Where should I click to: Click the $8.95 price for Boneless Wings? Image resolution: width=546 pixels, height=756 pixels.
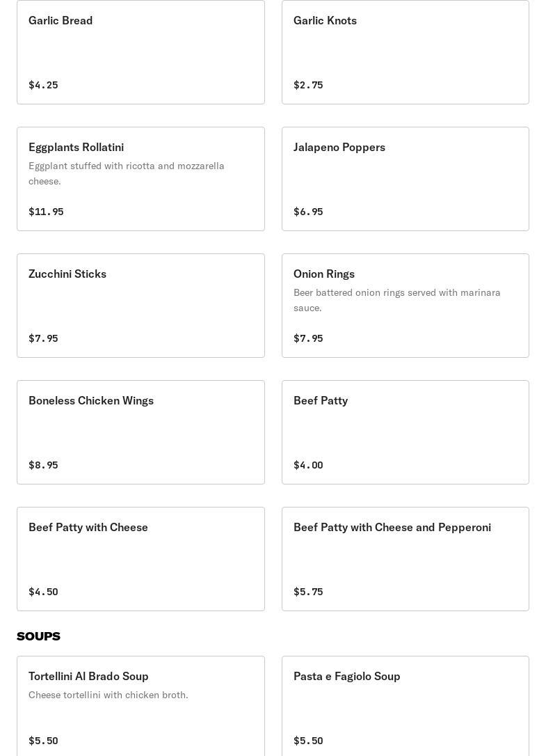point(43,465)
